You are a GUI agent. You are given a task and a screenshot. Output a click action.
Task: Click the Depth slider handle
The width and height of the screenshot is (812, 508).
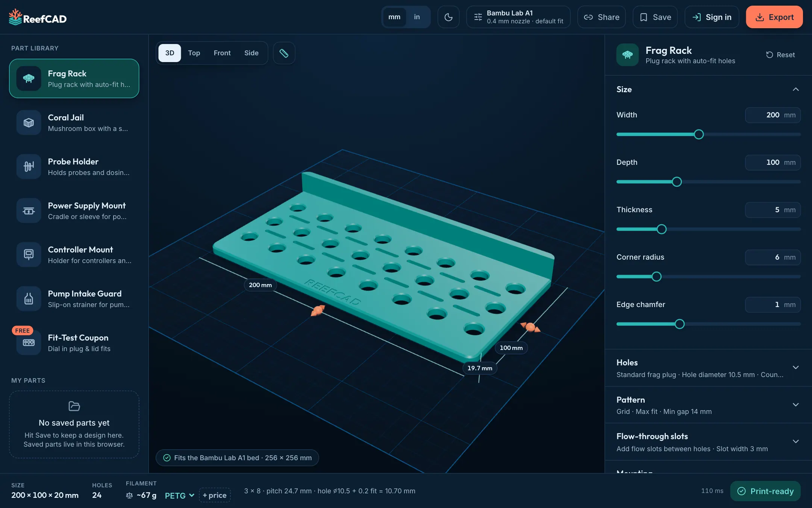(677, 182)
